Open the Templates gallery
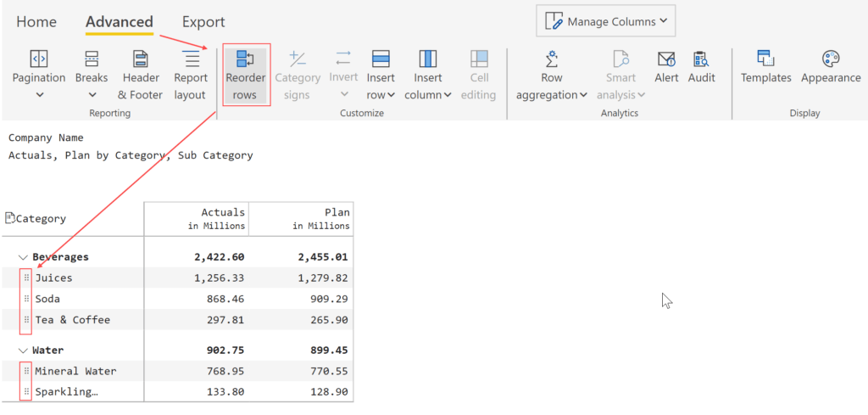Viewport: 868px width, 415px height. click(766, 68)
